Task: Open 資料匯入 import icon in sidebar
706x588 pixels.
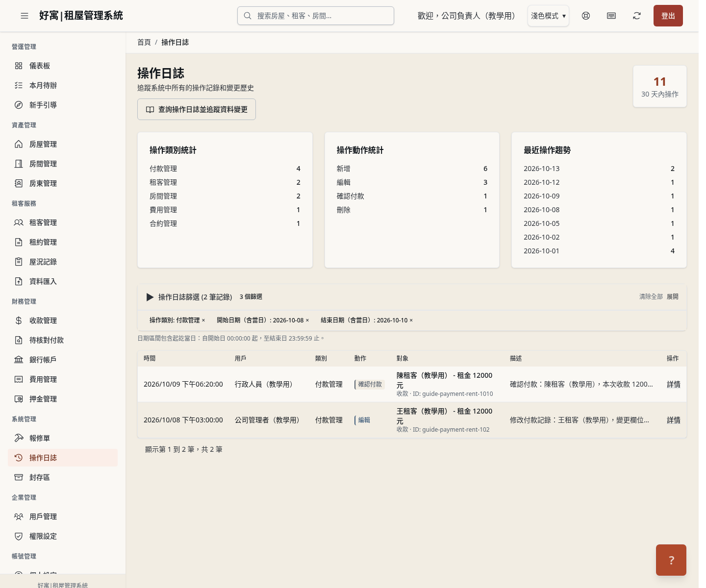Action: (x=19, y=281)
